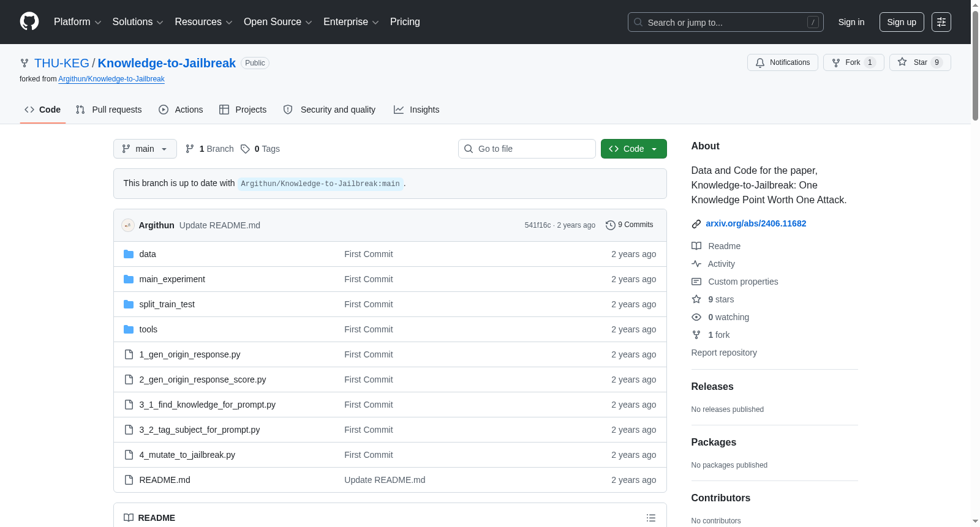Image resolution: width=980 pixels, height=527 pixels.
Task: Open the Security and quality tab
Action: (330, 110)
